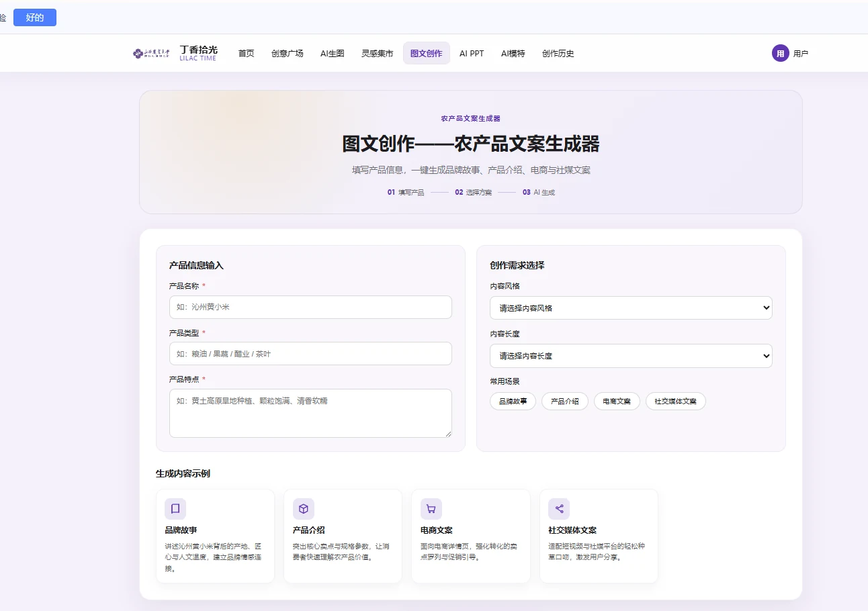Open 灵感集市 in the navbar
The width and height of the screenshot is (868, 611).
coord(378,54)
